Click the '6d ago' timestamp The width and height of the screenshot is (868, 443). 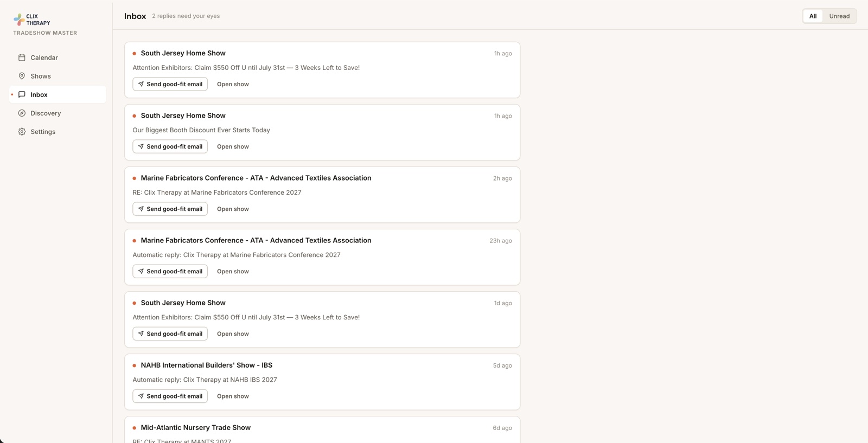pos(502,428)
